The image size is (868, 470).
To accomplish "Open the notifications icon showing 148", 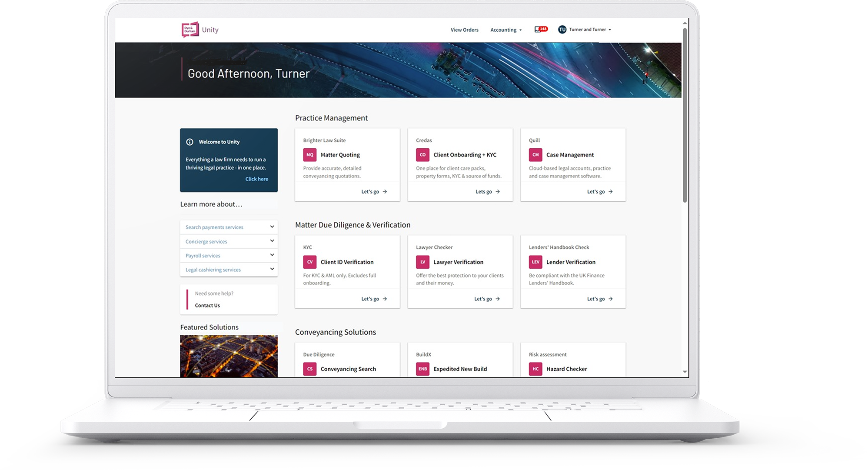I will click(x=540, y=30).
